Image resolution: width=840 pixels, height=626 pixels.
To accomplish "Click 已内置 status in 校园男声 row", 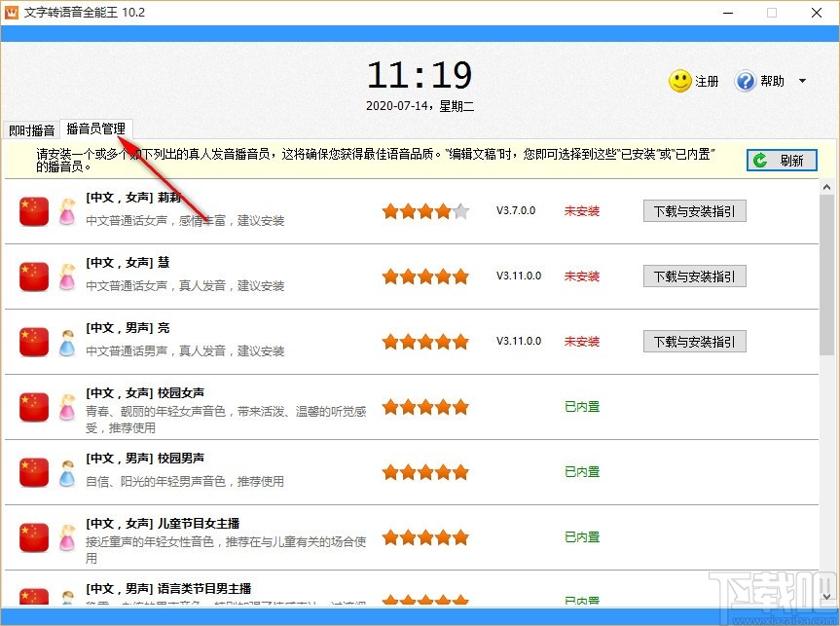I will [582, 472].
